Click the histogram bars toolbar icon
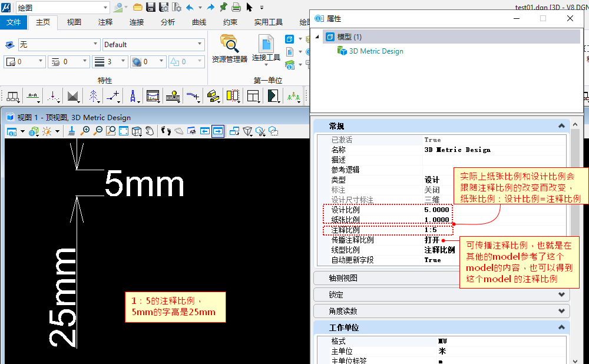Image resolution: width=589 pixels, height=364 pixels. click(273, 97)
